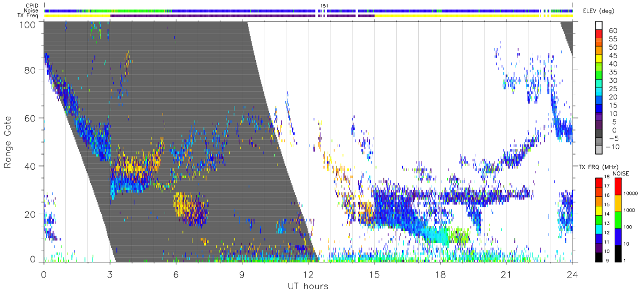Screen dimensions: 644x297
Task: Click the 9 tick on UT hours axis
Action: point(242,274)
